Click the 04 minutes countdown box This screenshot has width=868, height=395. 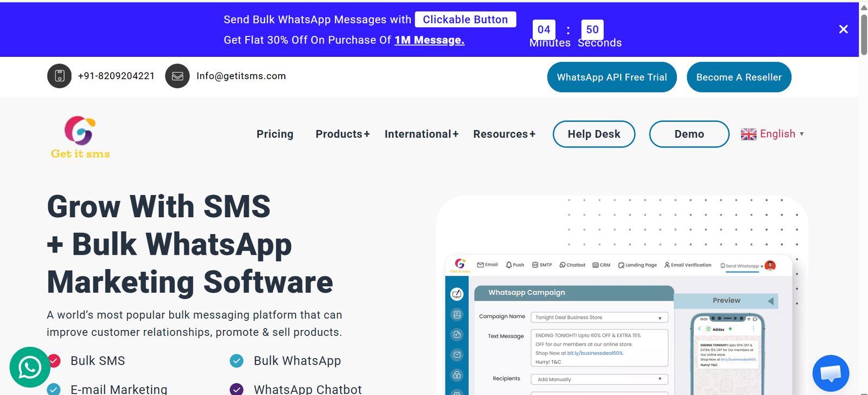click(x=544, y=29)
